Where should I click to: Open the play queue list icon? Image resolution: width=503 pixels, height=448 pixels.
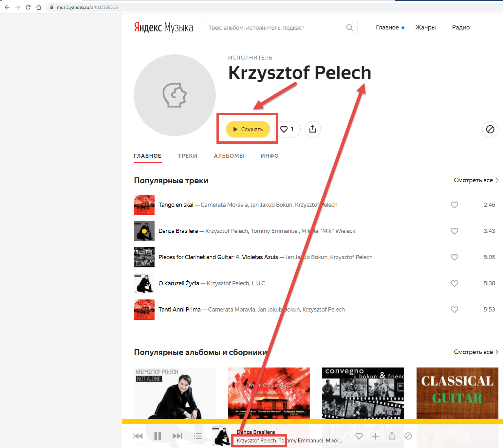pos(198,436)
